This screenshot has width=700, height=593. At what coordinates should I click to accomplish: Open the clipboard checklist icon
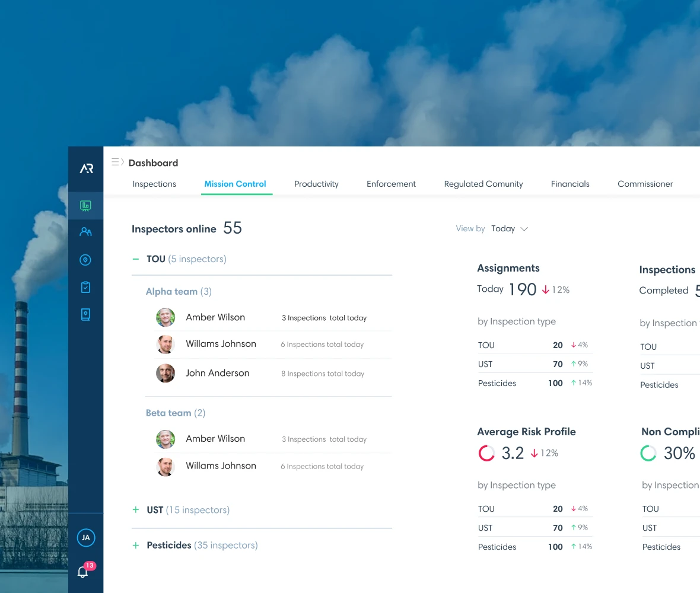pos(85,288)
